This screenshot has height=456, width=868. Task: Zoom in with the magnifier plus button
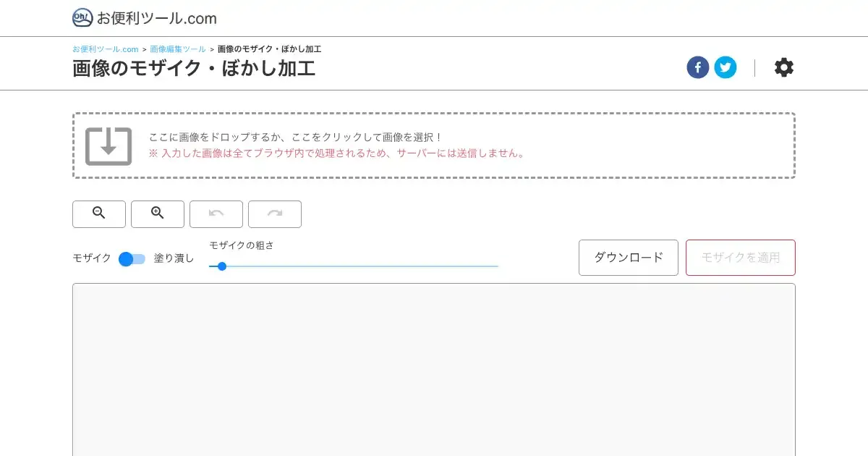158,214
